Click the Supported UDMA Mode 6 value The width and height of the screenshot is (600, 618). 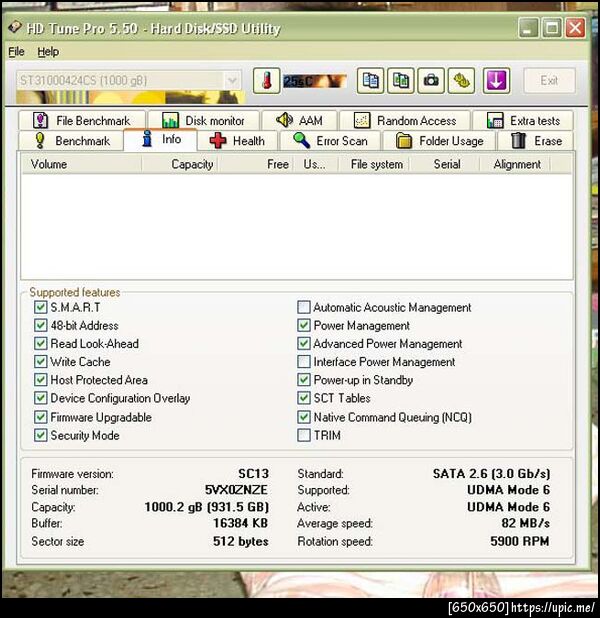click(508, 490)
